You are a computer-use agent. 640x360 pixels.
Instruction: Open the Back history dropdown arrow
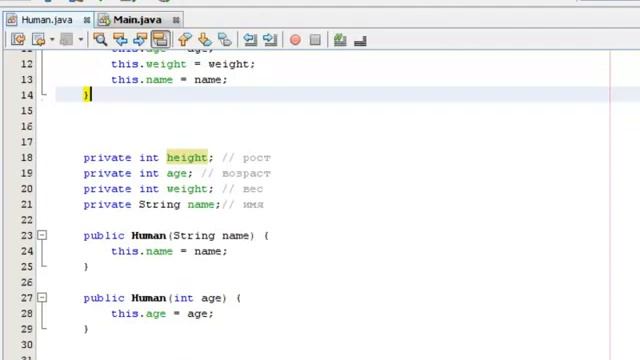tap(52, 40)
